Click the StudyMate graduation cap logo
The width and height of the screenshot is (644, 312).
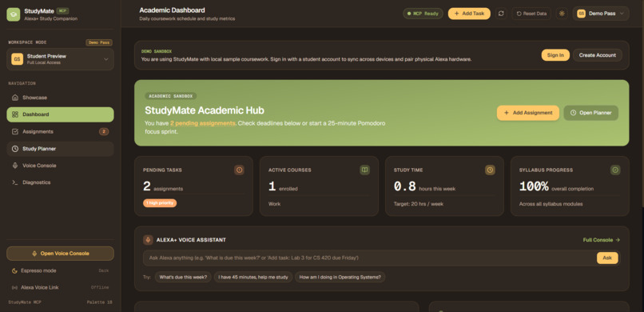click(13, 14)
